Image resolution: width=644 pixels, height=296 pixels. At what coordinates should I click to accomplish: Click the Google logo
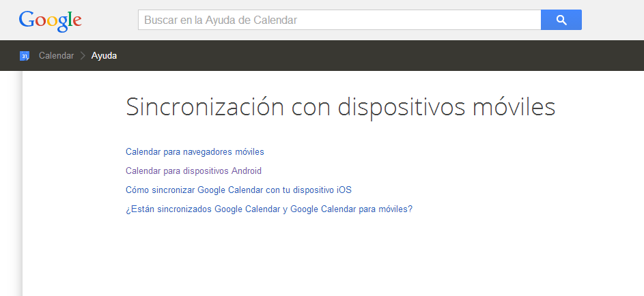click(x=50, y=21)
